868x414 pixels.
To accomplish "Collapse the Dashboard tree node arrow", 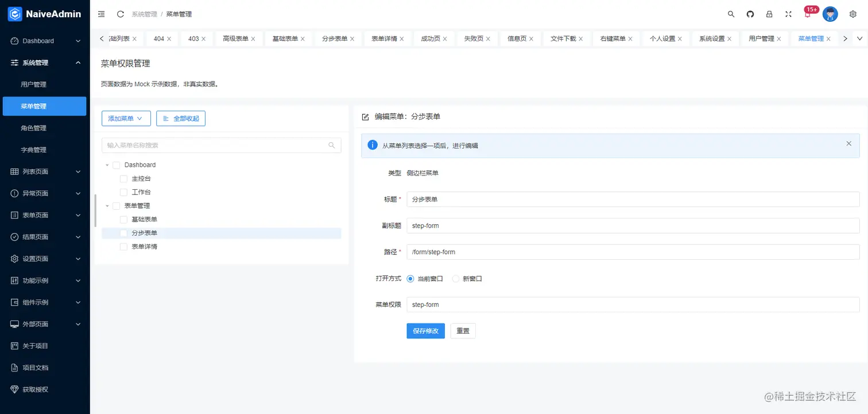I will (107, 165).
